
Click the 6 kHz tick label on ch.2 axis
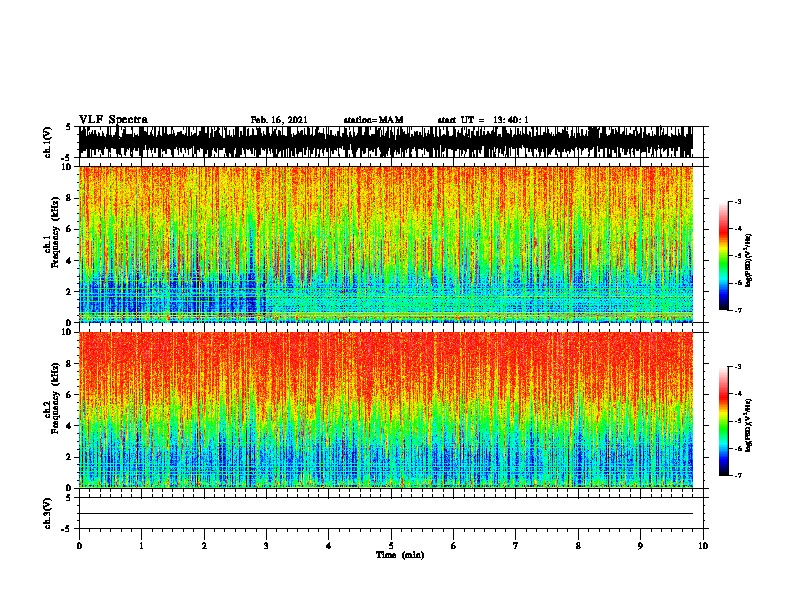click(69, 395)
